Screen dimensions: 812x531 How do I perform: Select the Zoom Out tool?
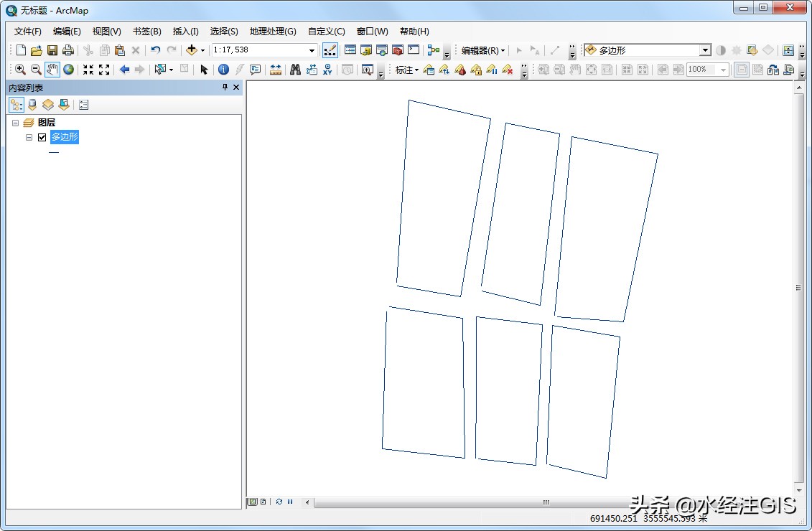tap(36, 70)
